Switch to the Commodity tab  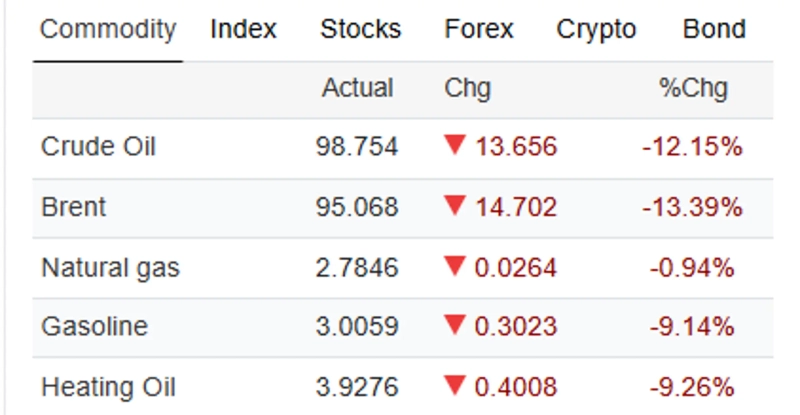point(107,29)
